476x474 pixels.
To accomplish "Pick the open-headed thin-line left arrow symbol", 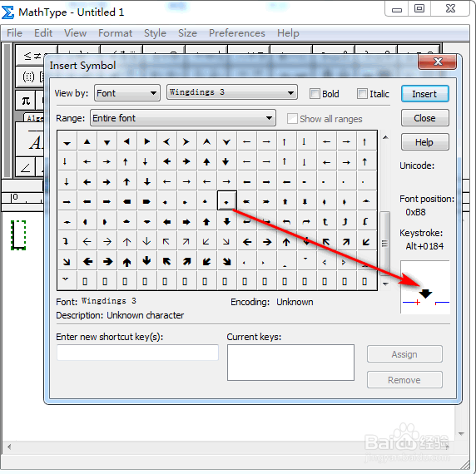I will coord(87,241).
